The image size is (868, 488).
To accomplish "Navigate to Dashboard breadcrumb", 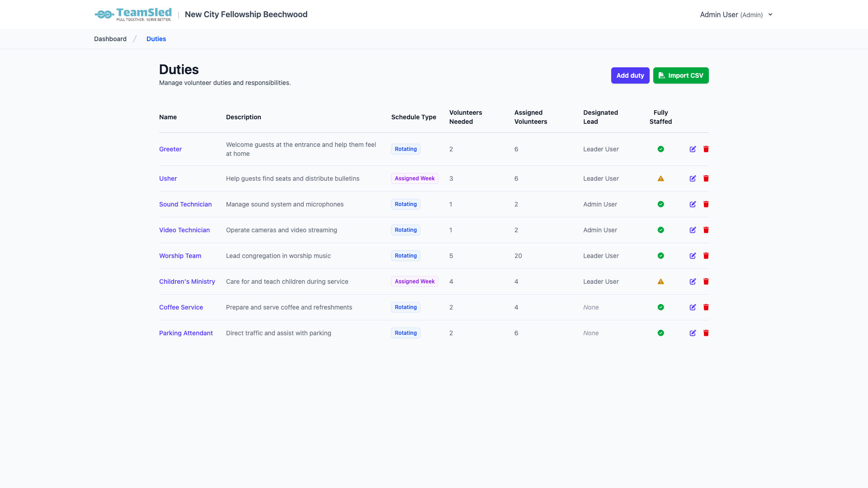I will click(110, 39).
